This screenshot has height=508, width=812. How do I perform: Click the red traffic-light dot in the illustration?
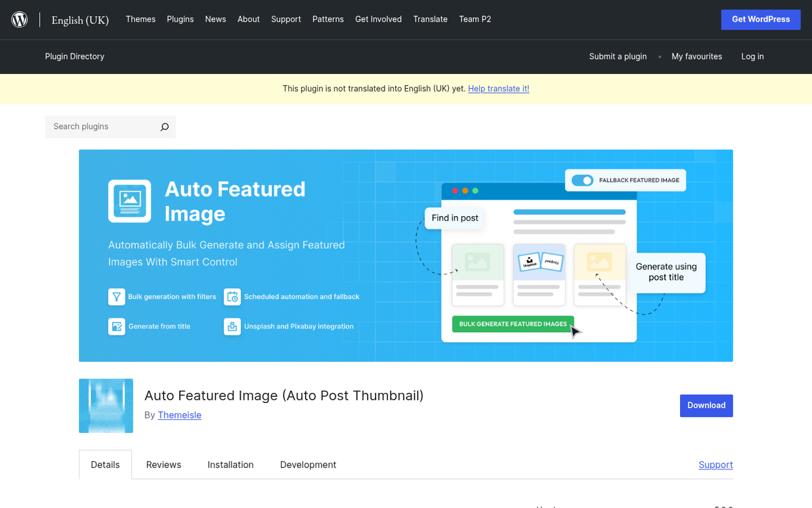(x=455, y=191)
